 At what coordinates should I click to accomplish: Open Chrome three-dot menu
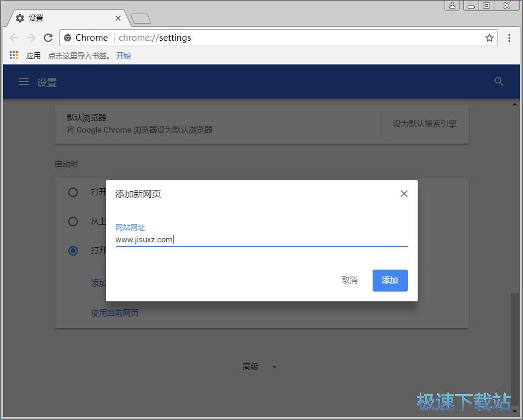click(509, 38)
